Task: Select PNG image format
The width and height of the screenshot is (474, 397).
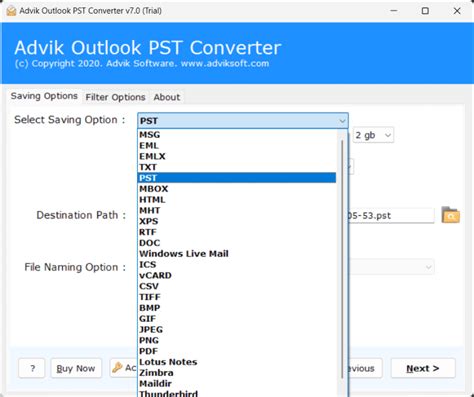Action: point(237,340)
